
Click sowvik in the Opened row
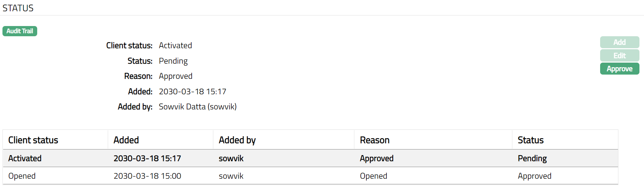(231, 176)
